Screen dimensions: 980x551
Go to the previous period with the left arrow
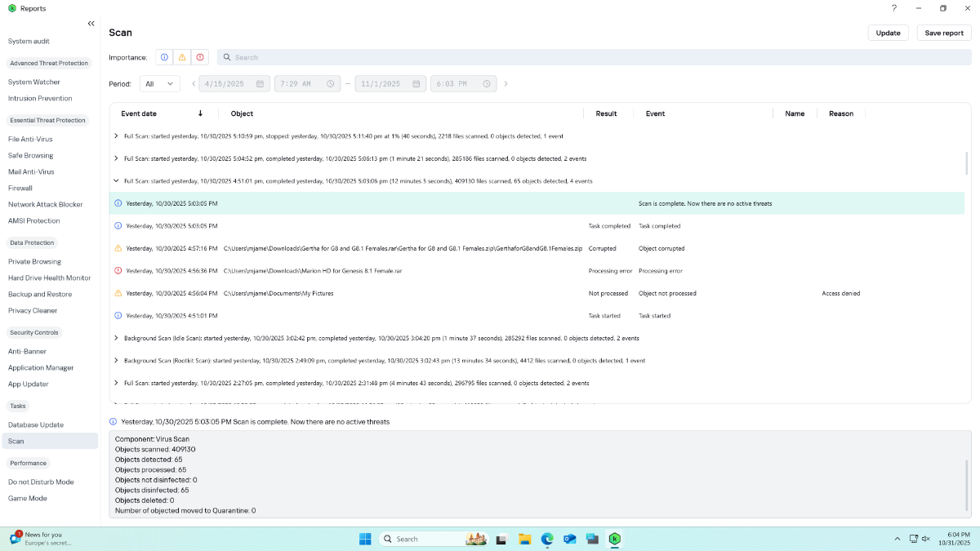point(194,83)
